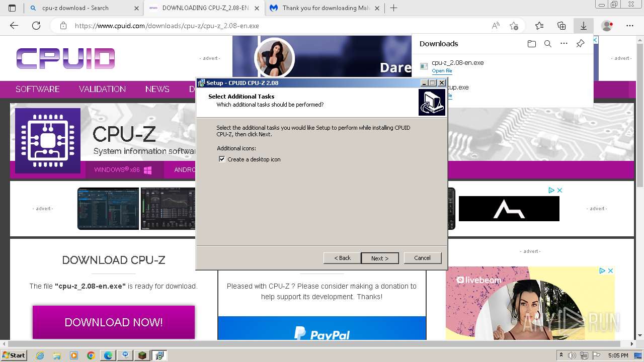Open NEWS menu on CPUID site
The image size is (644, 362).
pos(157,89)
